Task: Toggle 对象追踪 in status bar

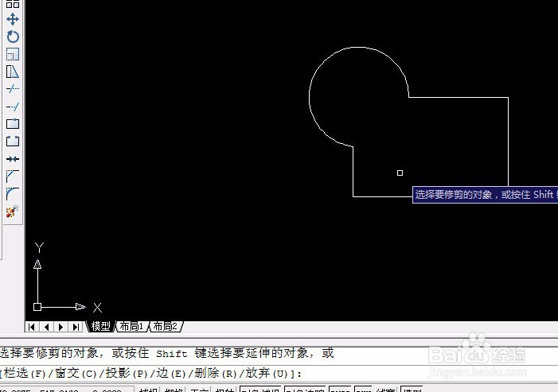Action: 306,390
